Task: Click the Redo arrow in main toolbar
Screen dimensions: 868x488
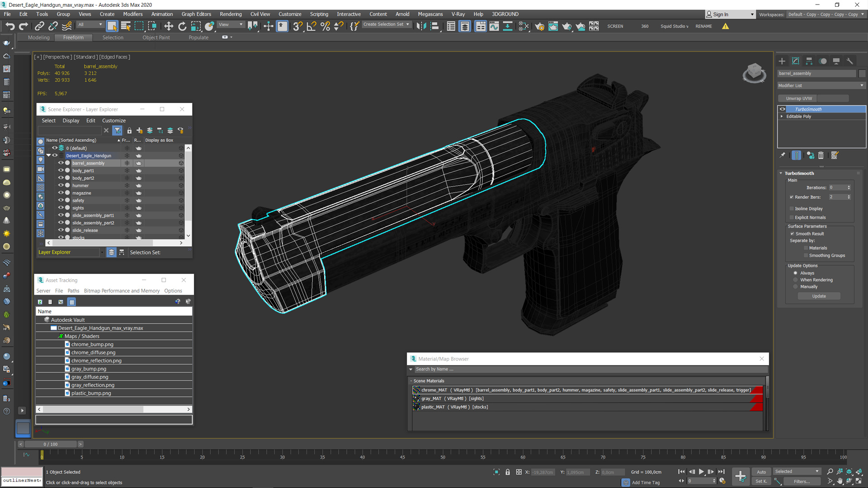Action: tap(24, 26)
